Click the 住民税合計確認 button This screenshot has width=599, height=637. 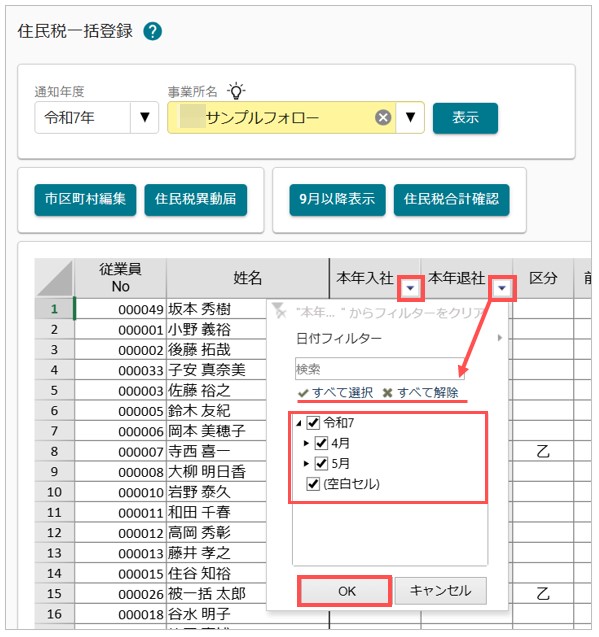tap(451, 199)
